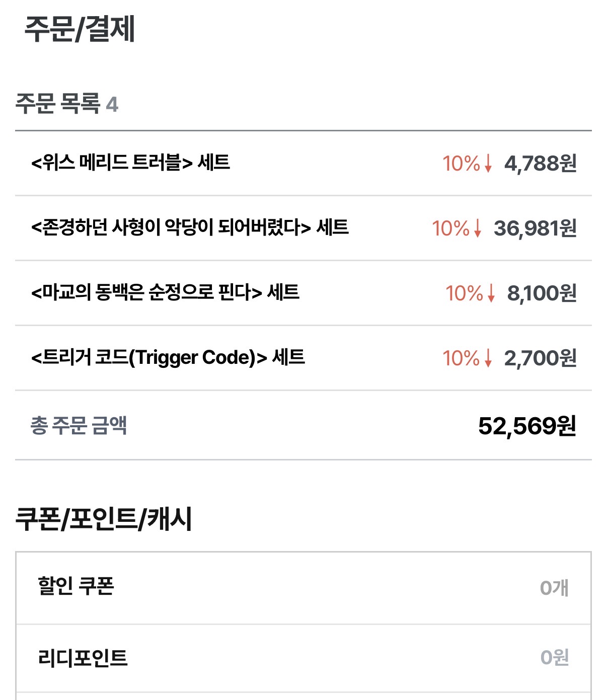
Task: Open the <위스 메리드 트러블> 세트 item
Action: pos(130,163)
